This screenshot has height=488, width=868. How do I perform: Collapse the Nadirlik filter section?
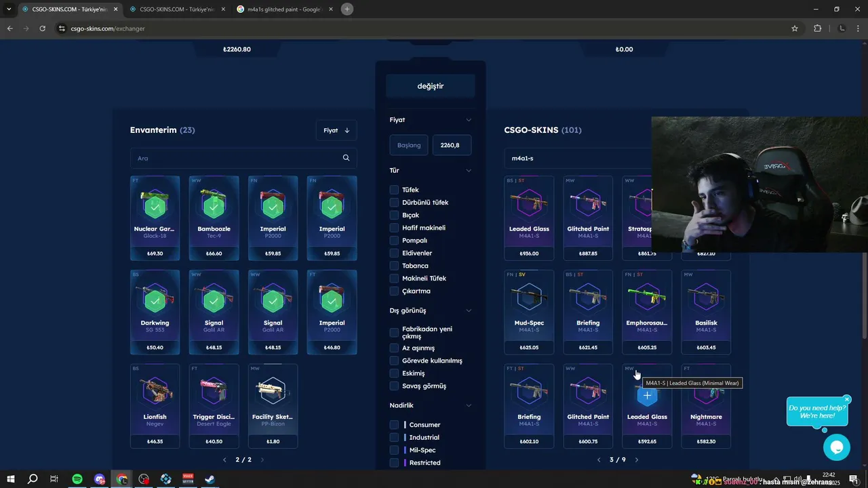[468, 405]
